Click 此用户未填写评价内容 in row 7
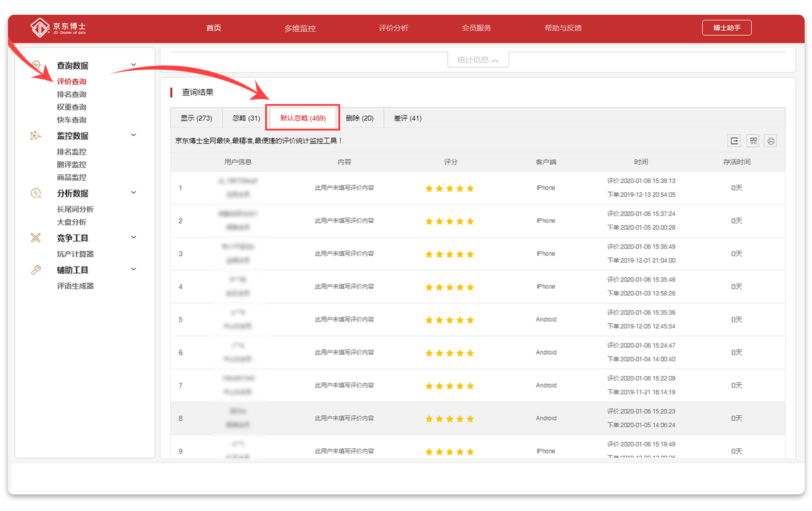 [x=344, y=385]
